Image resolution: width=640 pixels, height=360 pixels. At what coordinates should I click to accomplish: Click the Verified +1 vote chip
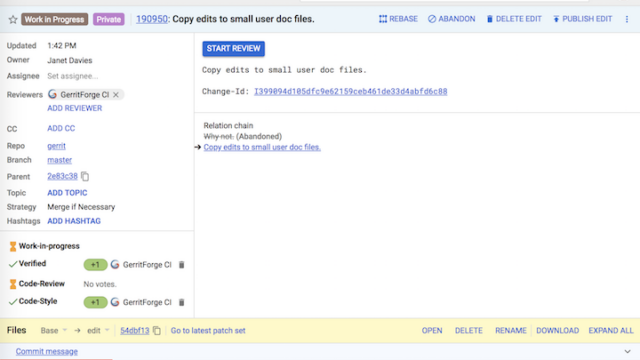(x=95, y=265)
